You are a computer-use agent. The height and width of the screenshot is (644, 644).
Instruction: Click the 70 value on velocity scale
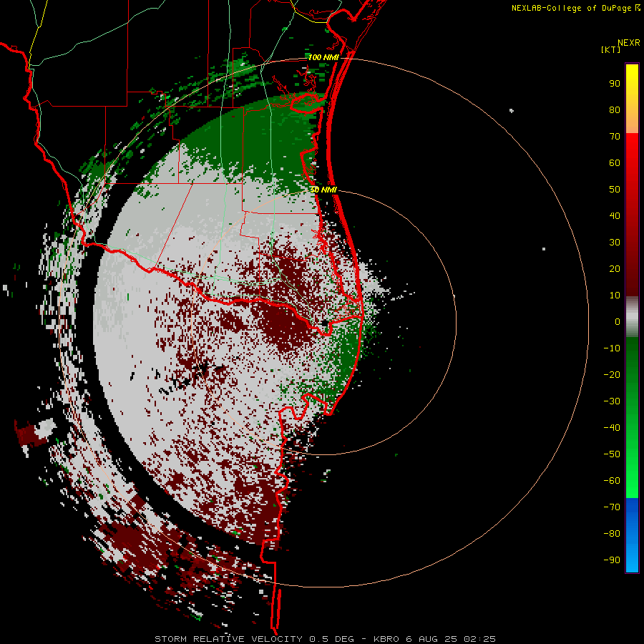pos(615,137)
